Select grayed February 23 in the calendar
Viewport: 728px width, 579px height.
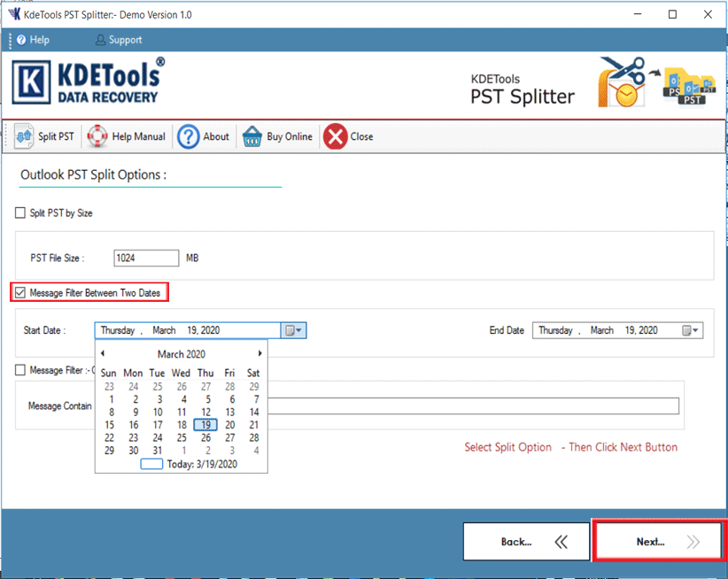point(109,387)
